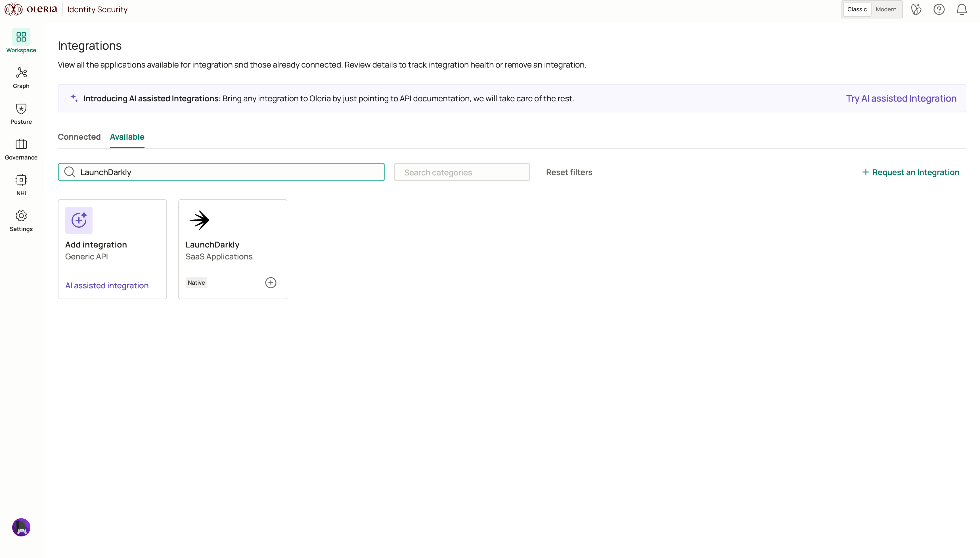Image resolution: width=980 pixels, height=558 pixels.
Task: Go to Posture in the sidebar
Action: point(21,114)
